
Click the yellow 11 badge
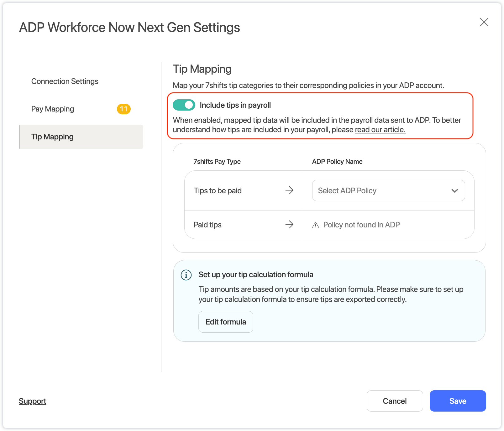click(123, 109)
